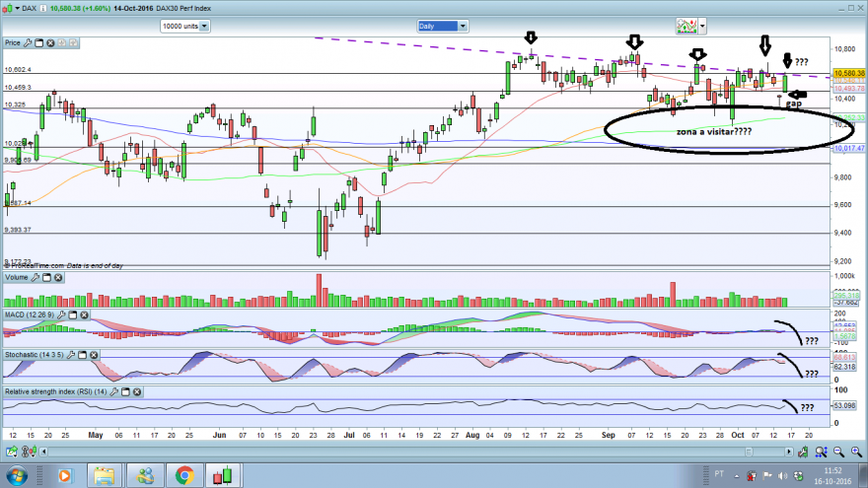Click the Volume panel label
The height and width of the screenshot is (488, 868).
point(17,277)
